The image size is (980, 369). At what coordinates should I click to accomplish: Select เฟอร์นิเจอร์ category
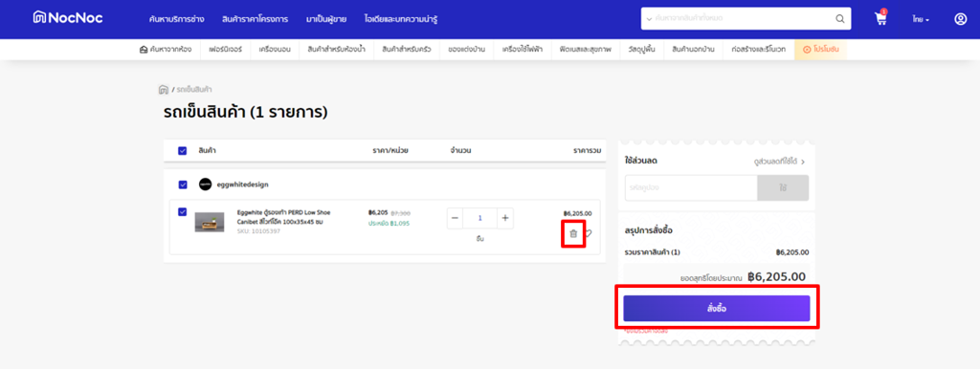pyautogui.click(x=226, y=50)
